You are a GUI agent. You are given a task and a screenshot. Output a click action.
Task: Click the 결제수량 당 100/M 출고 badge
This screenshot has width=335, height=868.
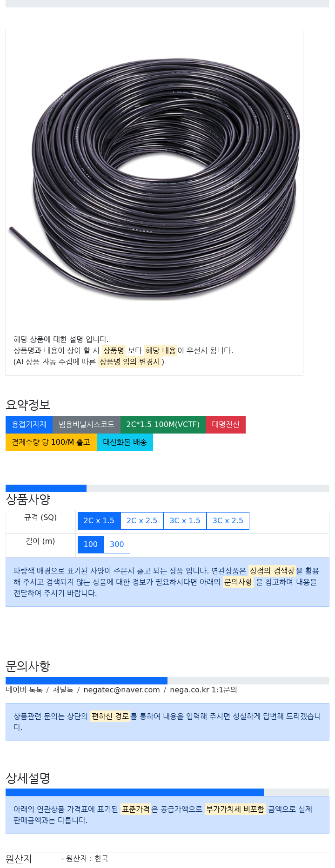tap(51, 442)
